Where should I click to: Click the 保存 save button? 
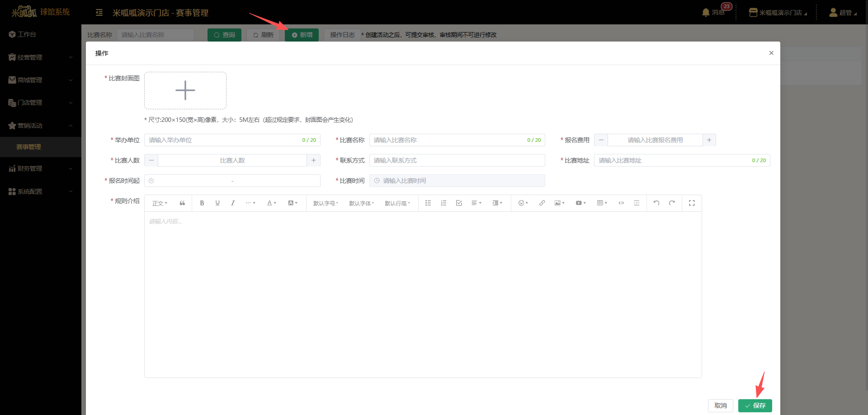(x=755, y=406)
